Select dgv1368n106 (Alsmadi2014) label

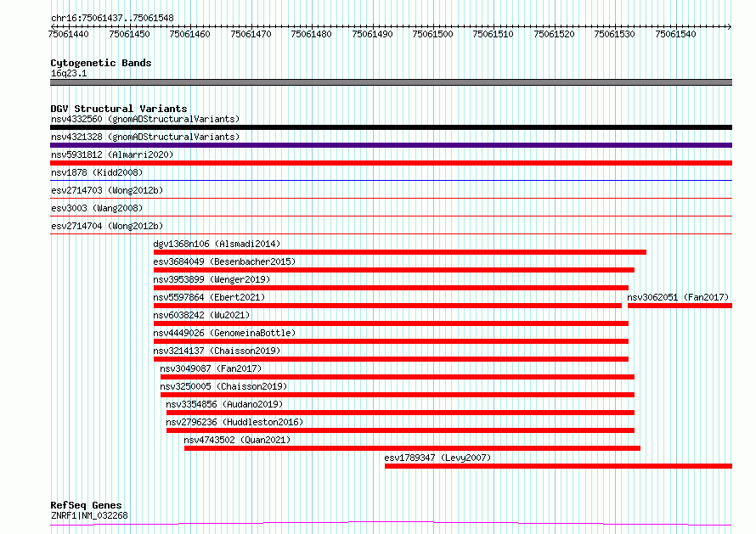click(x=217, y=244)
